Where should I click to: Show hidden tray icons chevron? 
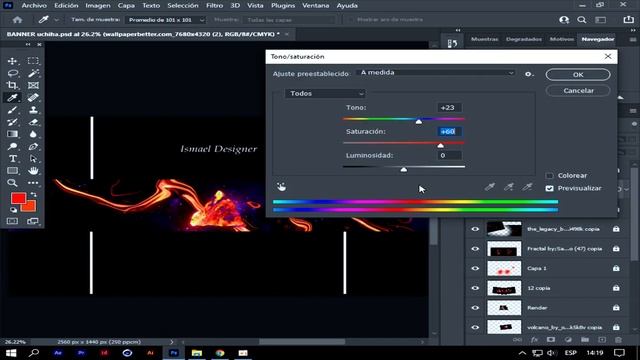[x=522, y=353]
